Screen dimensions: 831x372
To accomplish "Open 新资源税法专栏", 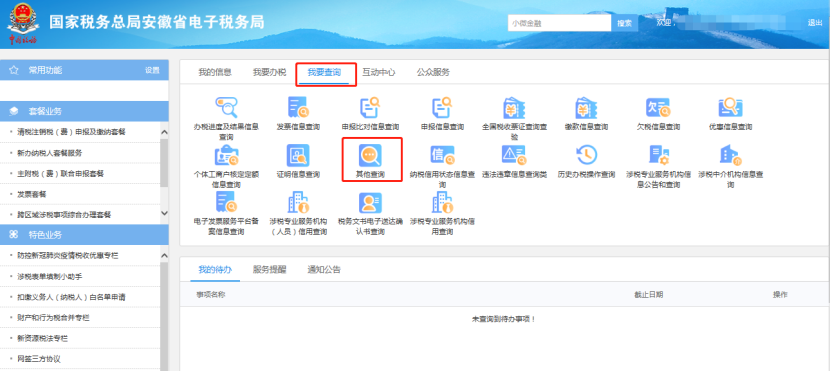I will coord(43,339).
